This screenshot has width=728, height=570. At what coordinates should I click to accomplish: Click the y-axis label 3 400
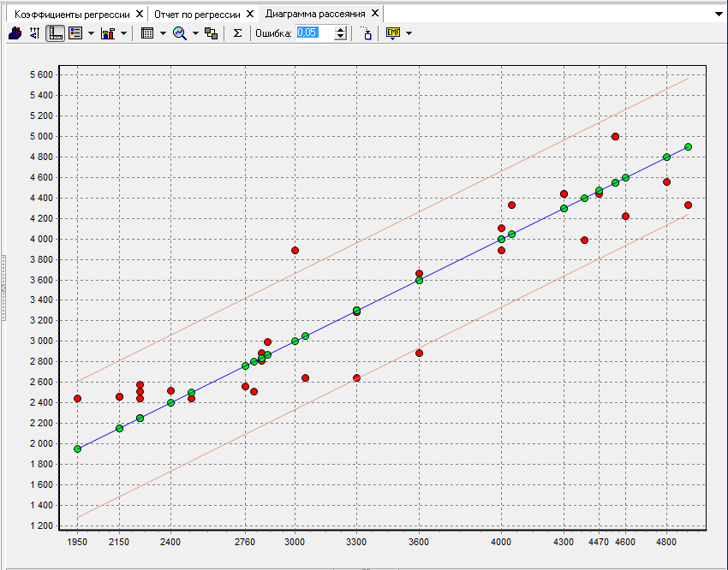[x=42, y=300]
